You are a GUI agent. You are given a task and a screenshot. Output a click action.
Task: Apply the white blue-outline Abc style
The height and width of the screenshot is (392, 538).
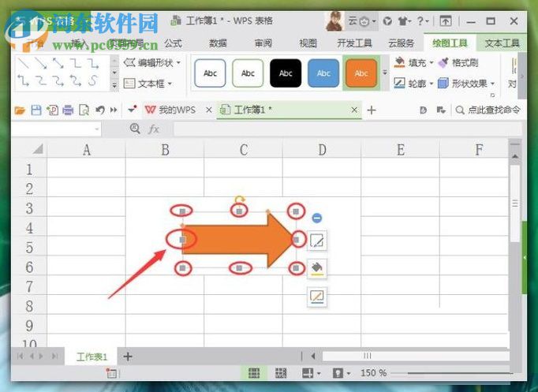coord(210,73)
